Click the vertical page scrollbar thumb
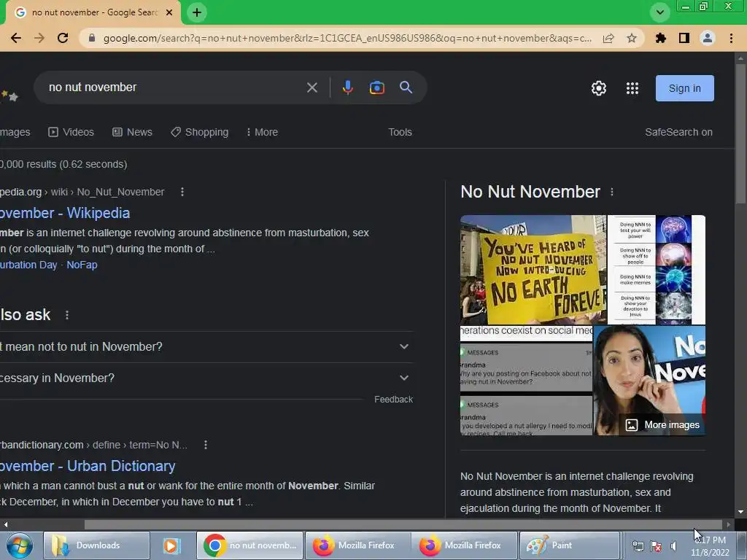The width and height of the screenshot is (747, 560). click(x=740, y=133)
